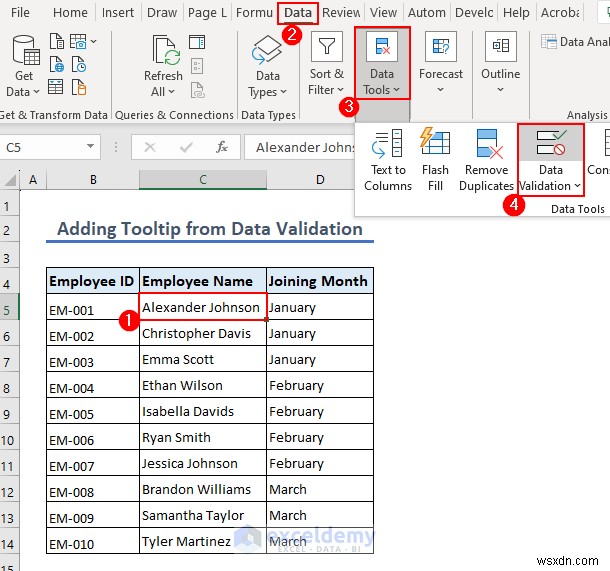The image size is (610, 571).
Task: Open the Help tab
Action: (516, 13)
